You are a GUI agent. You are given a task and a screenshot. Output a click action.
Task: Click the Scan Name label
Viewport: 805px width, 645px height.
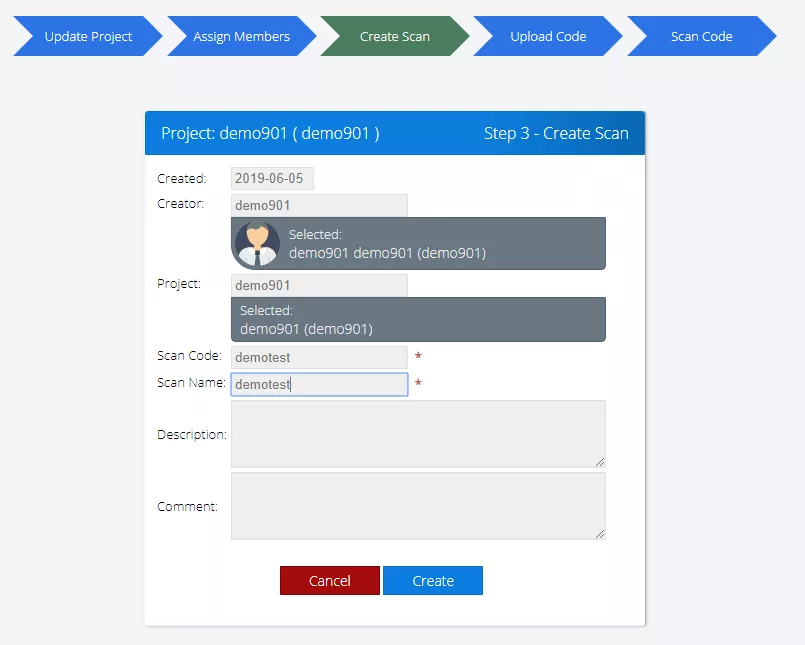(191, 383)
